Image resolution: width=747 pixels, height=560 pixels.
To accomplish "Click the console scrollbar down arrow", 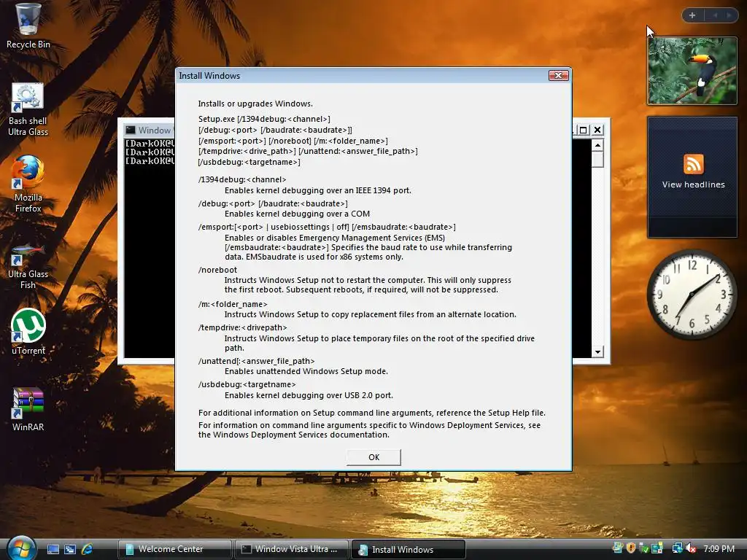I will pyautogui.click(x=597, y=352).
